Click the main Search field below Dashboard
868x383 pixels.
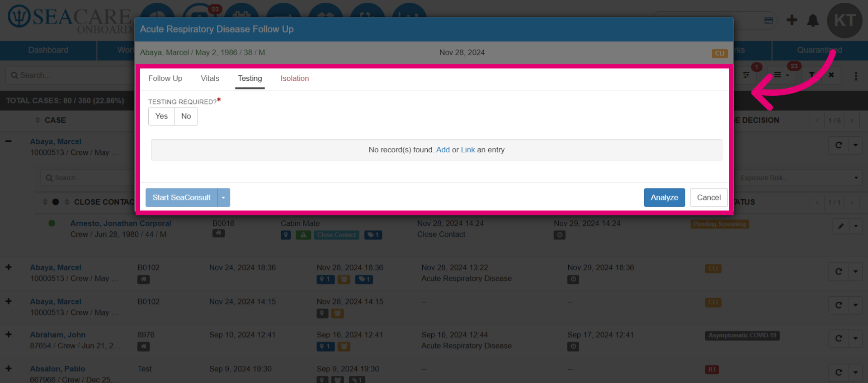70,75
